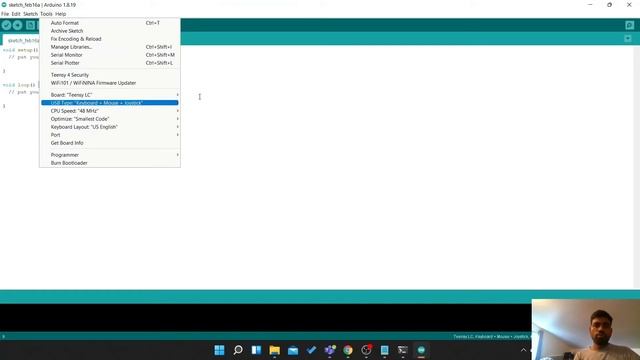This screenshot has width=640, height=360.
Task: Open the terminal app on taskbar
Action: click(x=403, y=350)
